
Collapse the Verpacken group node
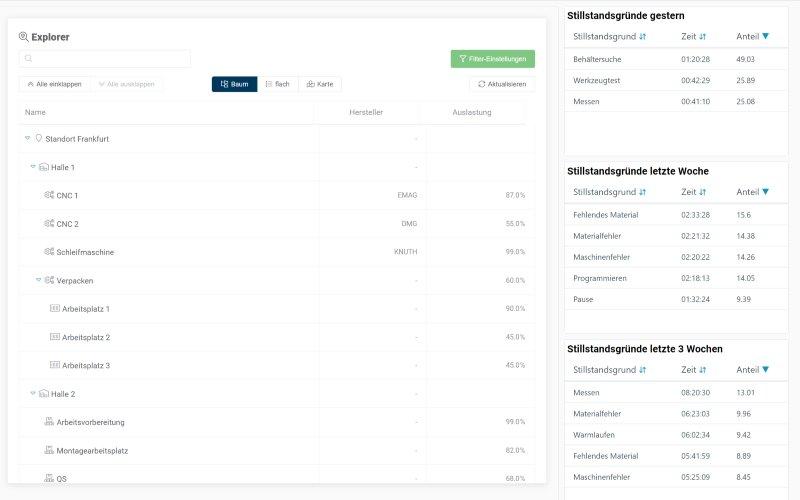coord(39,280)
